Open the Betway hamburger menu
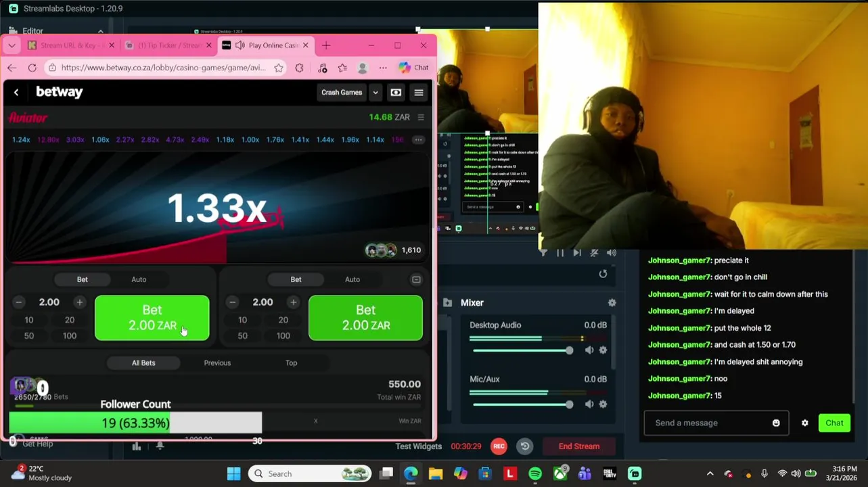 [419, 93]
